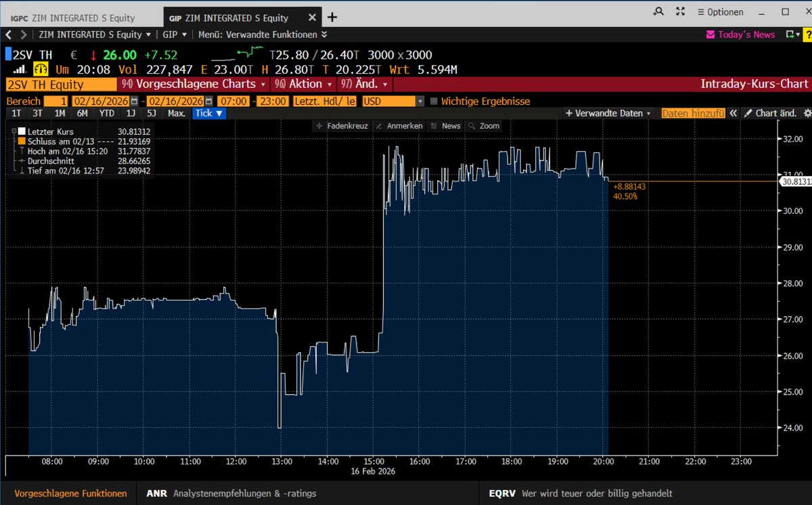Edit the 23:00 end time field
812x505 pixels.
[x=272, y=102]
